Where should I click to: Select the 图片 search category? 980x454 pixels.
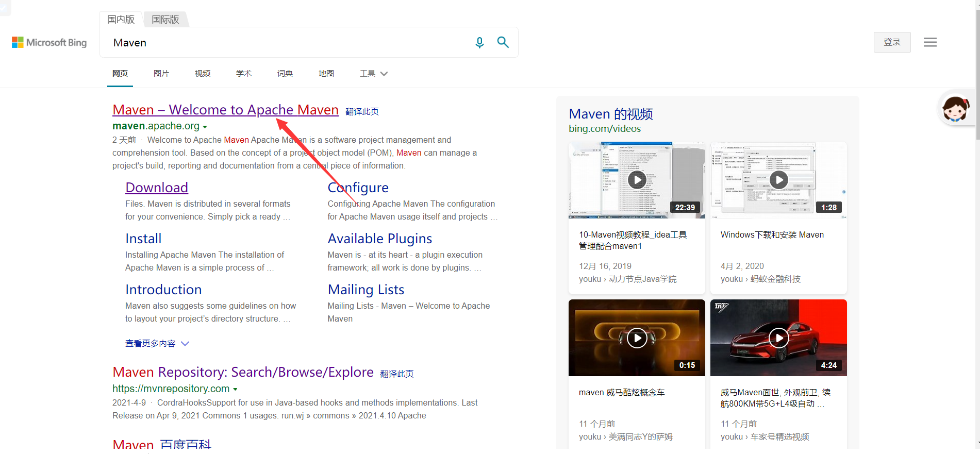tap(161, 74)
